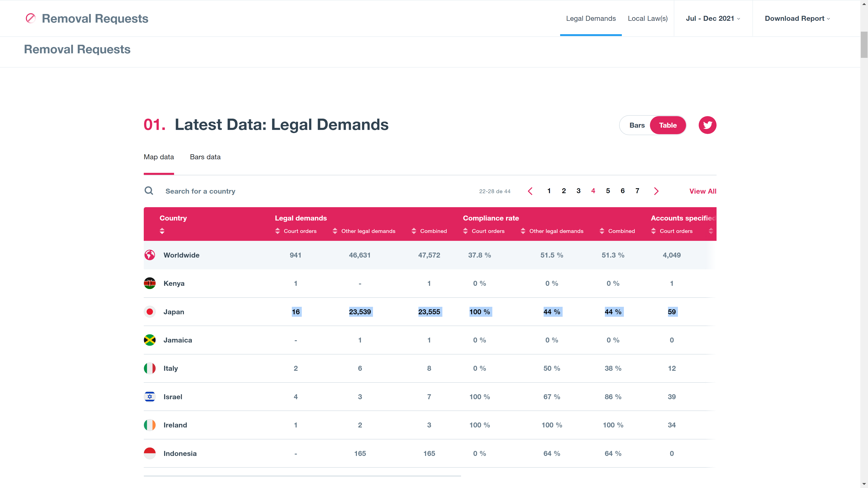Click the Worldwide globe icon
Image resolution: width=868 pixels, height=488 pixels.
[150, 255]
